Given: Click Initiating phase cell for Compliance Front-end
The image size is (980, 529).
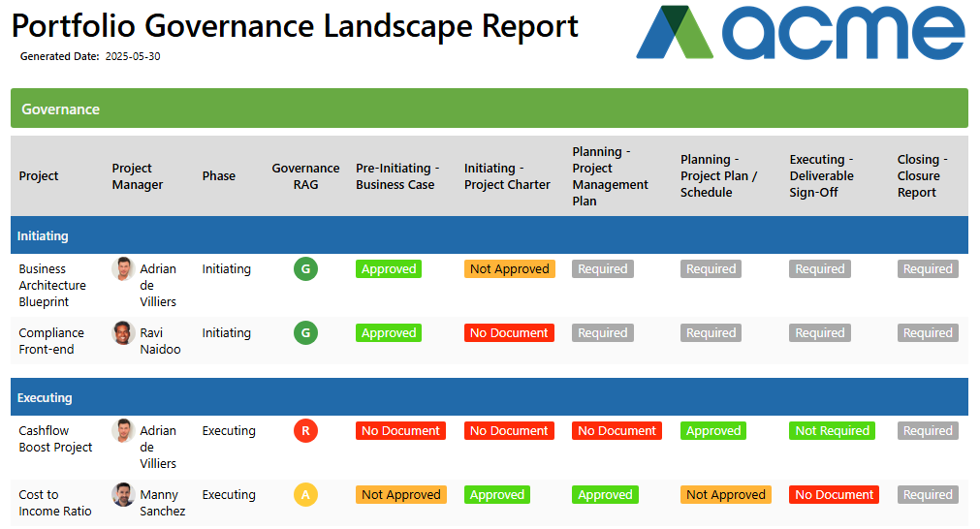Looking at the screenshot, I should pyautogui.click(x=226, y=333).
